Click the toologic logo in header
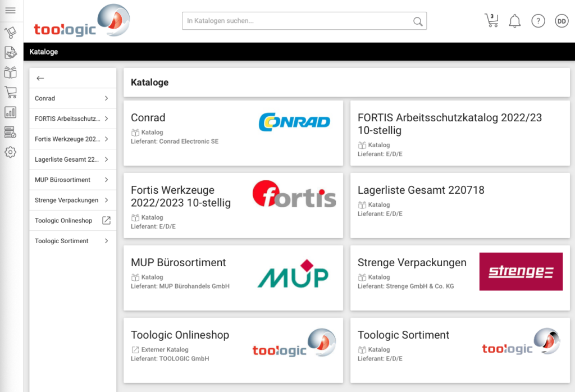This screenshot has height=392, width=575. click(82, 21)
